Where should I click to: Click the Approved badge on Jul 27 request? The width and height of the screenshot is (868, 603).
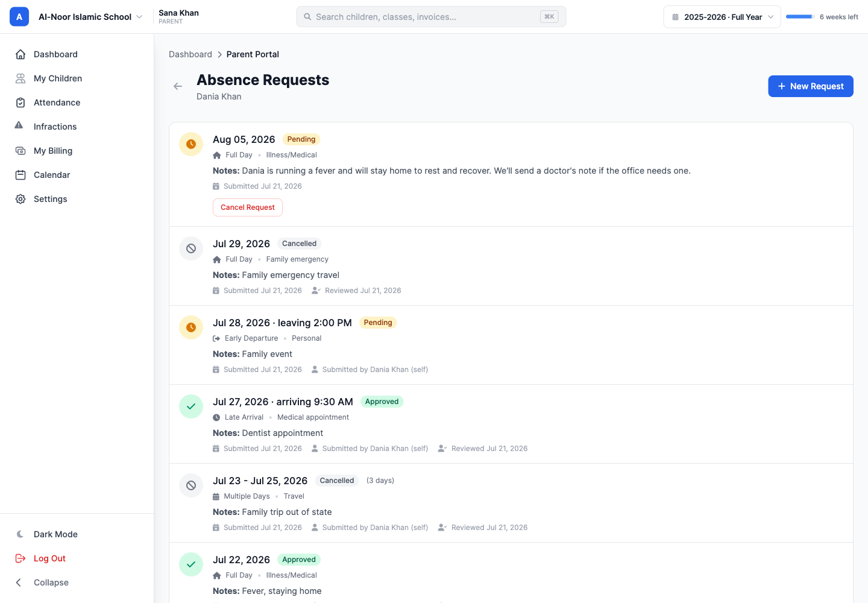click(x=382, y=402)
